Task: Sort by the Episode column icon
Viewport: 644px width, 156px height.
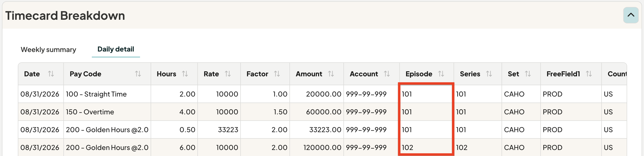Action: click(x=441, y=74)
